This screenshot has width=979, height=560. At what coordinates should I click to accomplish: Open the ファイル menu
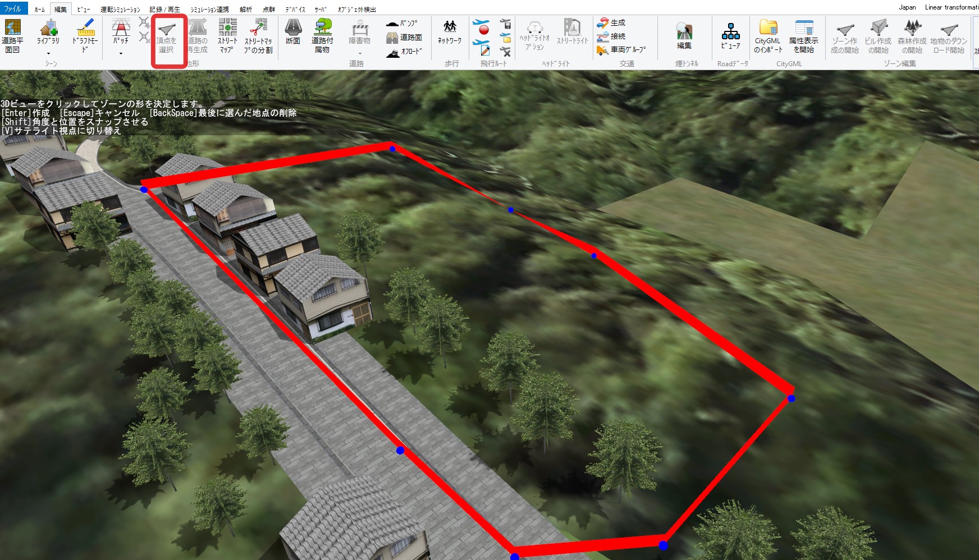point(13,9)
